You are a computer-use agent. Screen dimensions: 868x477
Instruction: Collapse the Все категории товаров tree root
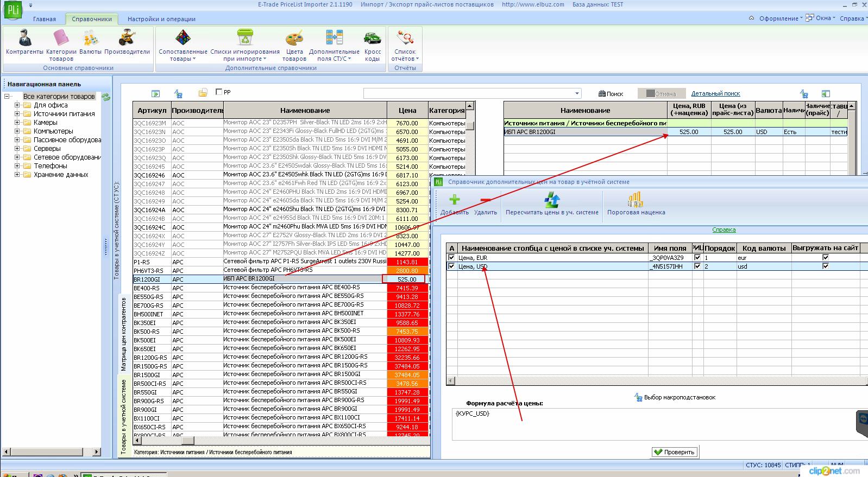tap(7, 97)
